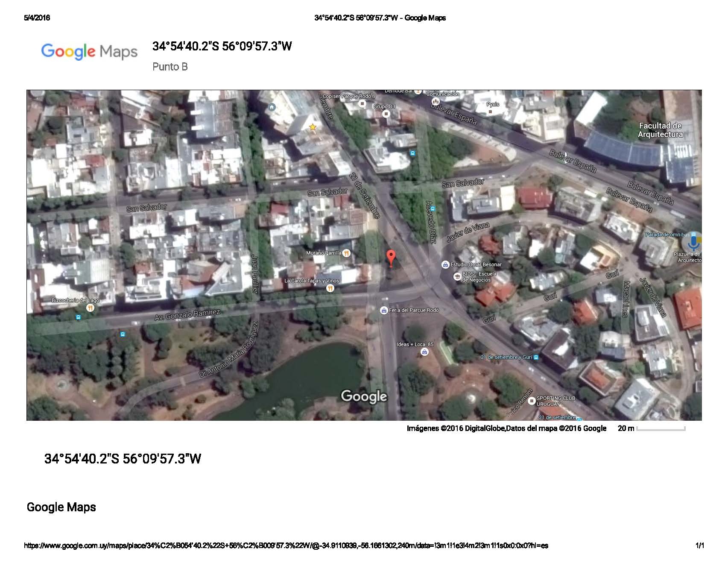The height and width of the screenshot is (563, 728).
Task: Click the red location pin marker
Action: tap(391, 258)
